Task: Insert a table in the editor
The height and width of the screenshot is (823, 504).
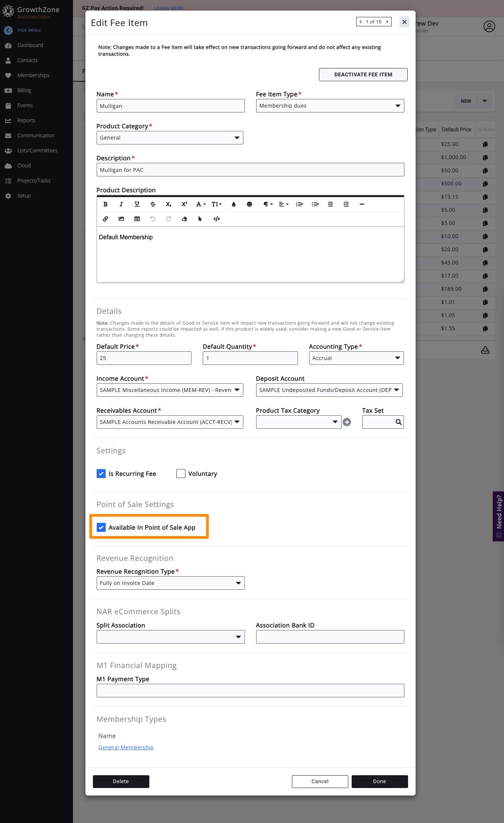Action: (137, 219)
